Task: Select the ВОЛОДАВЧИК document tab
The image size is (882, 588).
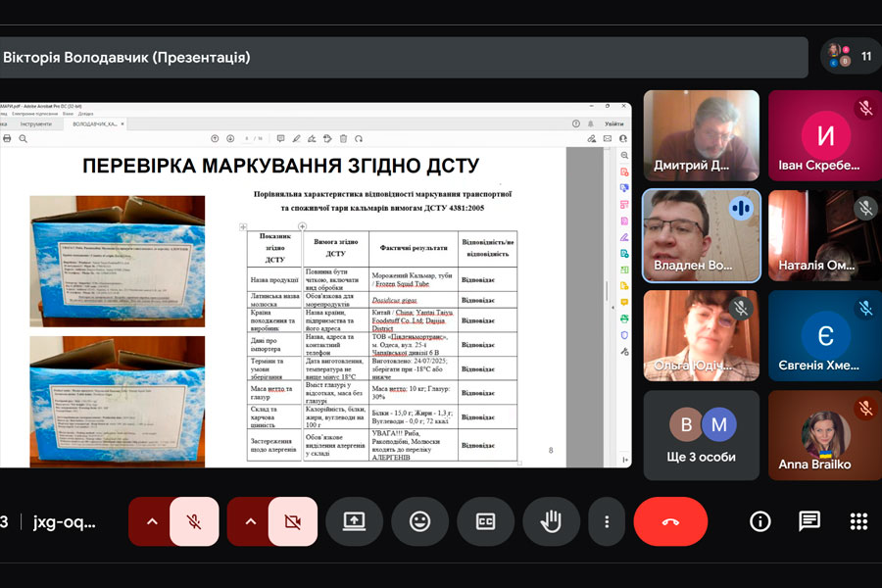Action: [96, 124]
